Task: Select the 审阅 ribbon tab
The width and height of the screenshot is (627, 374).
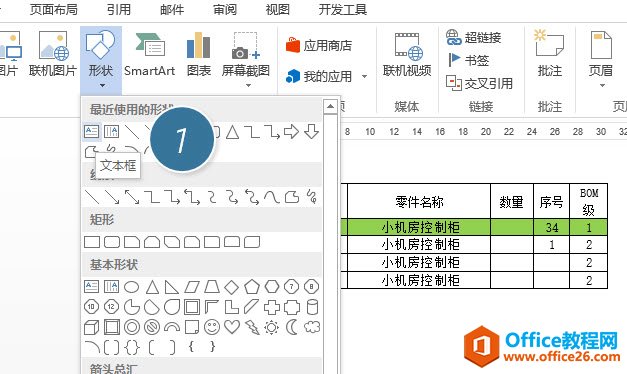Action: tap(225, 9)
